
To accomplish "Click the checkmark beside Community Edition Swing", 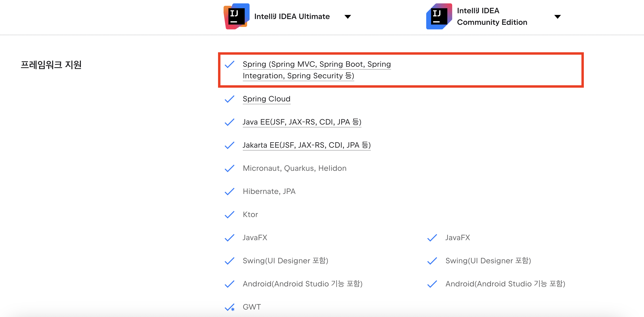I will tap(432, 261).
